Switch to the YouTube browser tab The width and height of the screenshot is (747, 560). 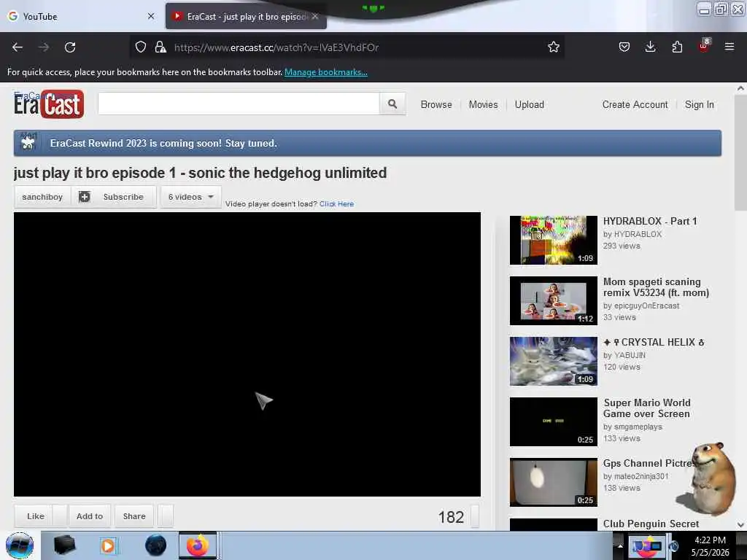pyautogui.click(x=82, y=17)
